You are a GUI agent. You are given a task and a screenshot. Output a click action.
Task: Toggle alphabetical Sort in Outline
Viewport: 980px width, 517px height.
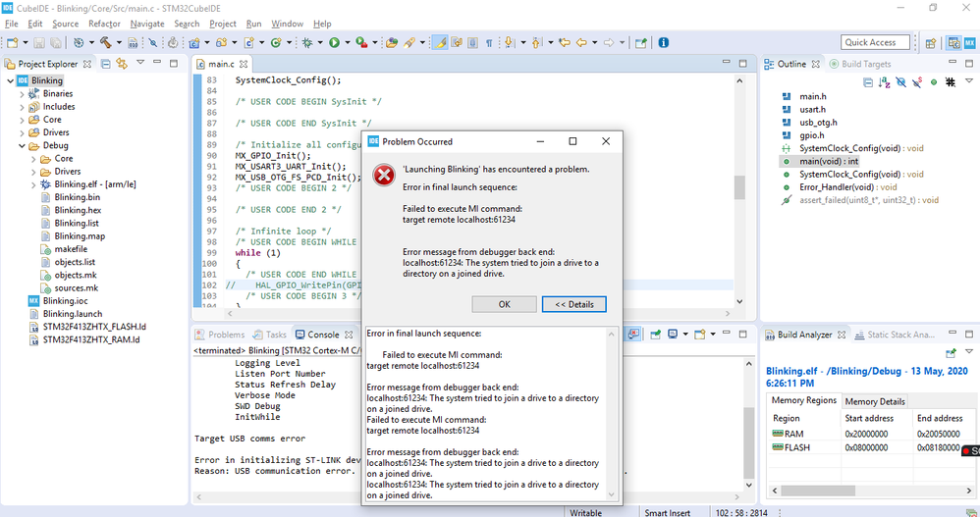click(885, 81)
